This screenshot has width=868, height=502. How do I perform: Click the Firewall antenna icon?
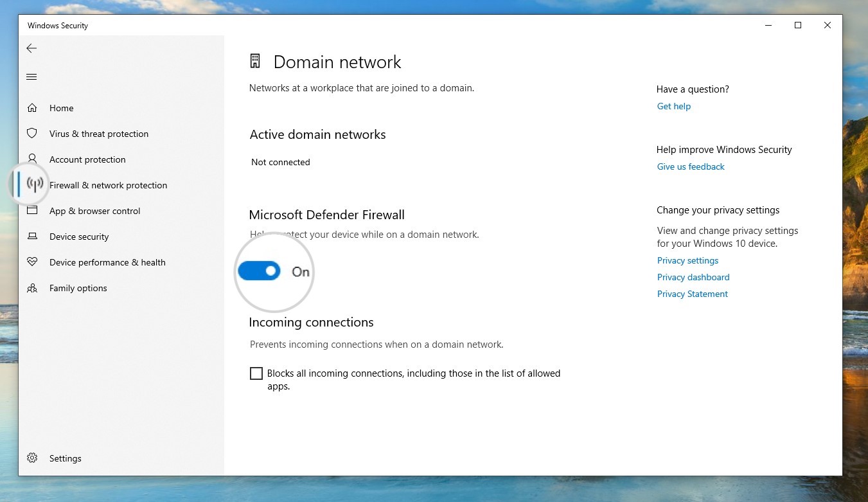(x=35, y=185)
